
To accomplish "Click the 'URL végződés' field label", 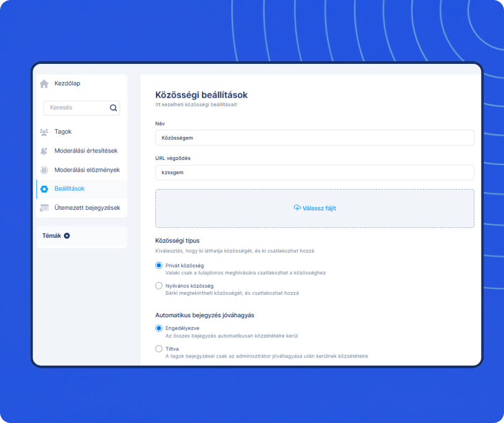I will coord(173,158).
